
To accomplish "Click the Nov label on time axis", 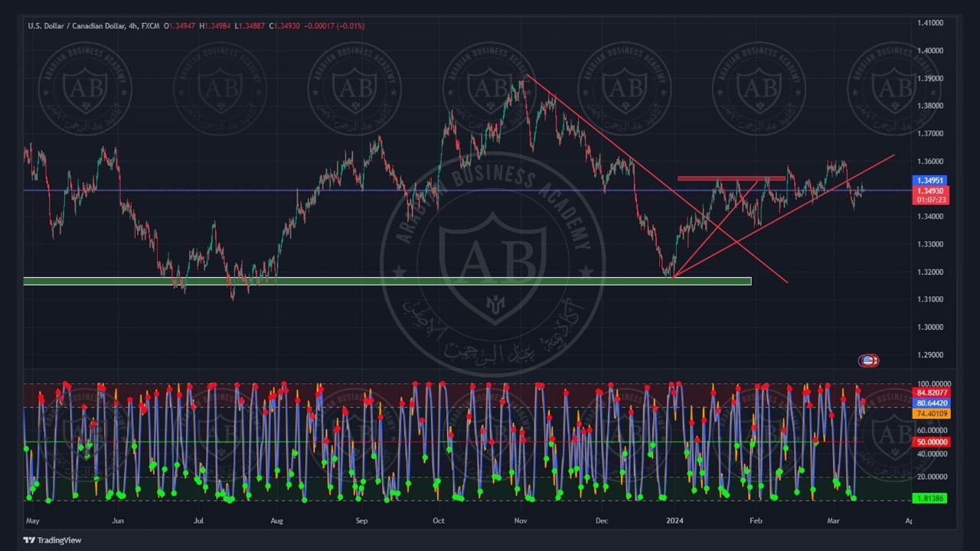I will tap(521, 521).
